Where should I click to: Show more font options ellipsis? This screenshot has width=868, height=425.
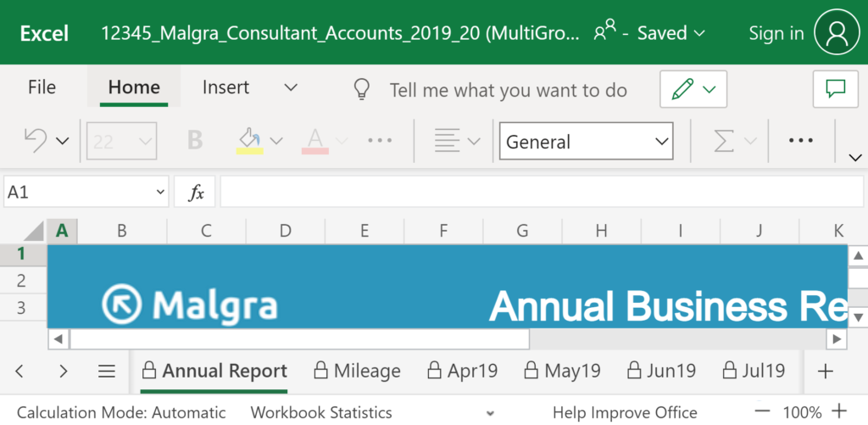click(x=380, y=141)
